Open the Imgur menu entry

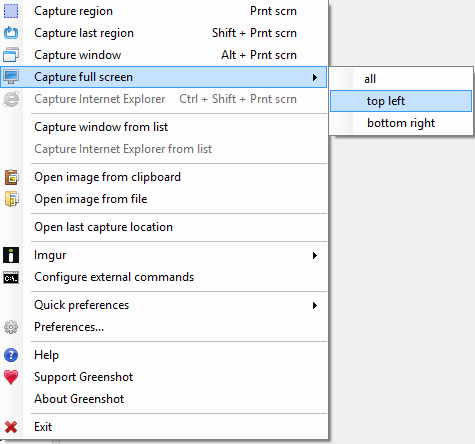[x=163, y=255]
